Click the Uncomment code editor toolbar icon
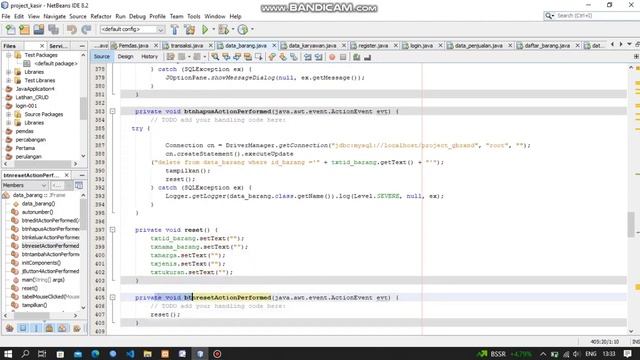 367,57
